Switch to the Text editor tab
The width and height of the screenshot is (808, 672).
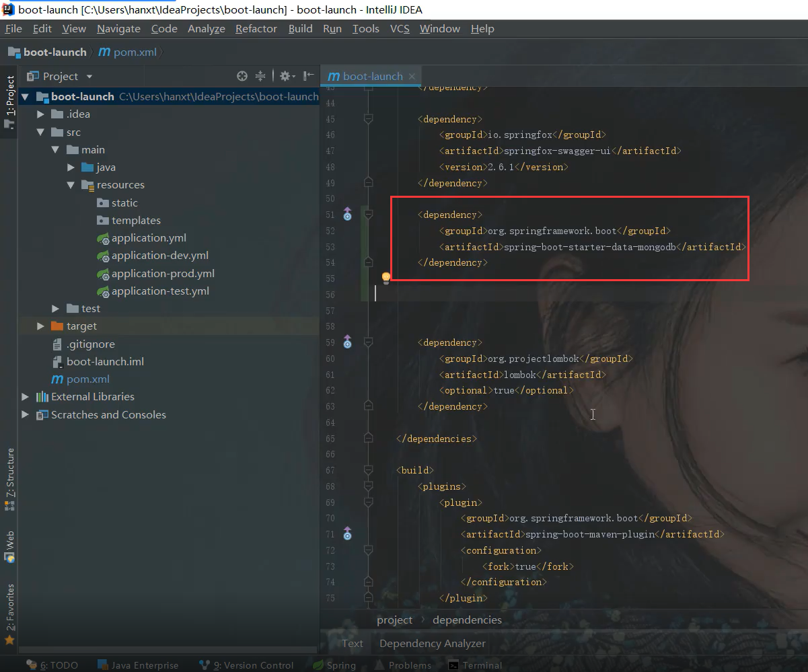coord(352,643)
